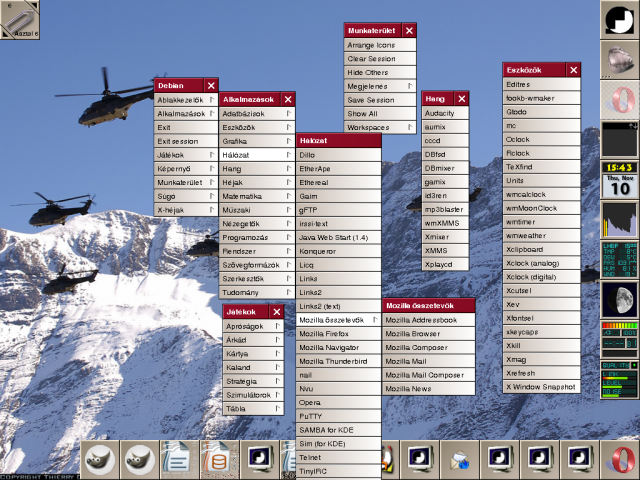640x480 pixels.
Task: Expand Adatbázisok submenu in Alkalmazások
Action: pos(257,113)
